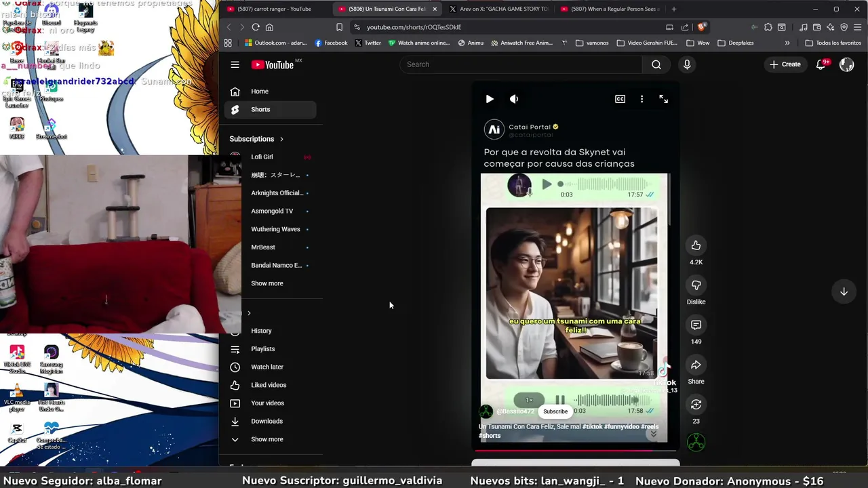The height and width of the screenshot is (488, 868).
Task: Open the Short's three-dot more options menu
Action: click(642, 99)
